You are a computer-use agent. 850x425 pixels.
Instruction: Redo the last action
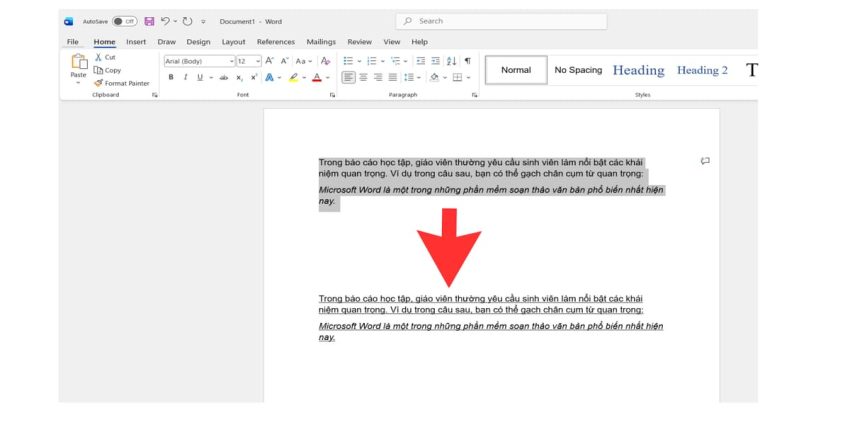[188, 22]
